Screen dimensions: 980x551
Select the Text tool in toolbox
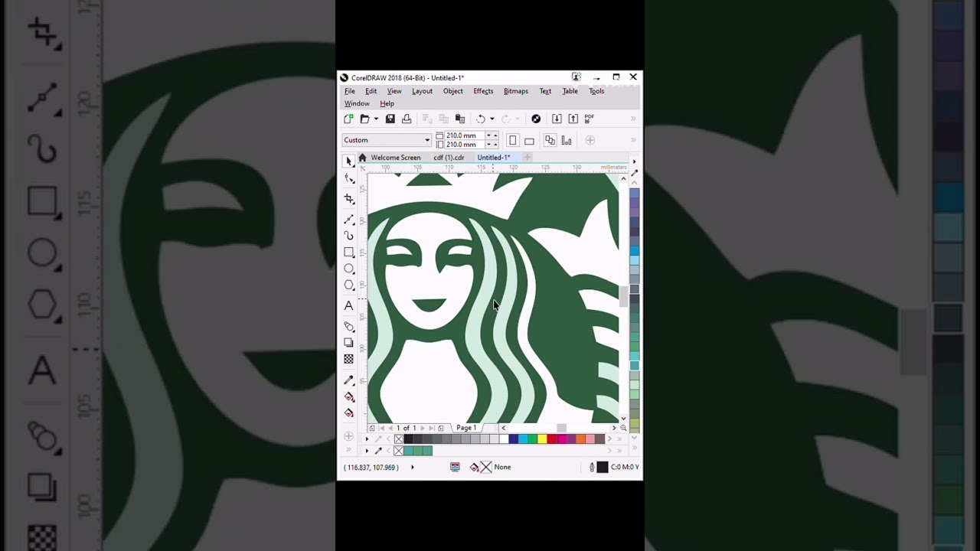349,305
